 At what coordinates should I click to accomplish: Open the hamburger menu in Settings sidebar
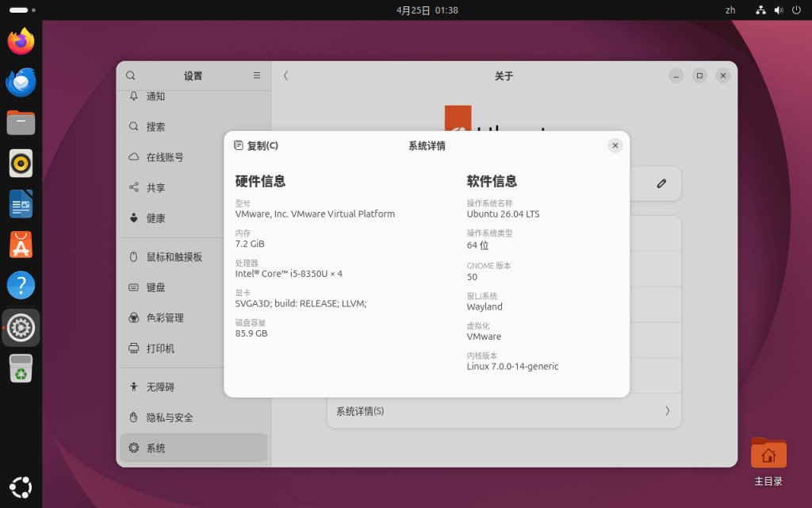pyautogui.click(x=257, y=75)
